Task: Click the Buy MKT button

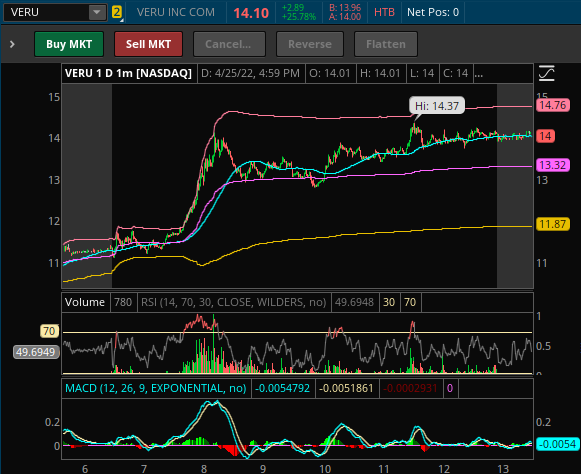Action: pos(69,44)
